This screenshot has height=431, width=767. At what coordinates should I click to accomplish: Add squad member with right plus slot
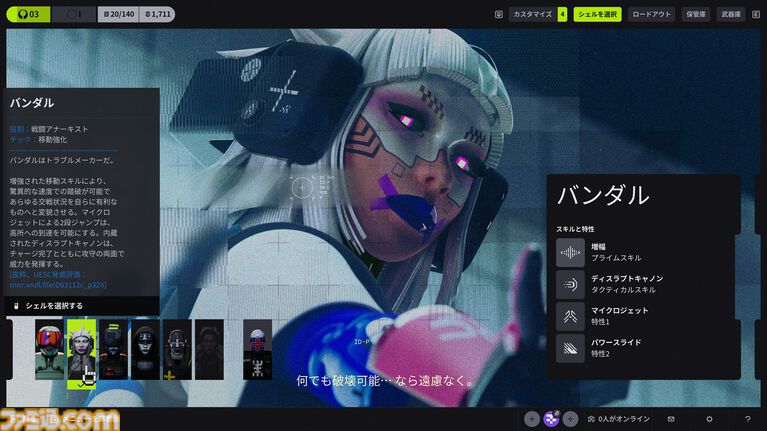click(570, 419)
